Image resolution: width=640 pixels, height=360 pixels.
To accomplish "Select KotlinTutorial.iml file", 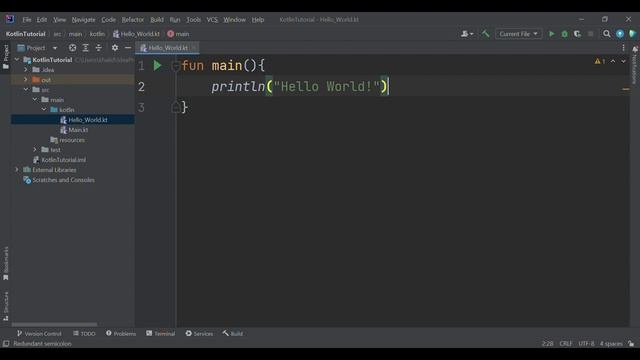I will 59,160.
